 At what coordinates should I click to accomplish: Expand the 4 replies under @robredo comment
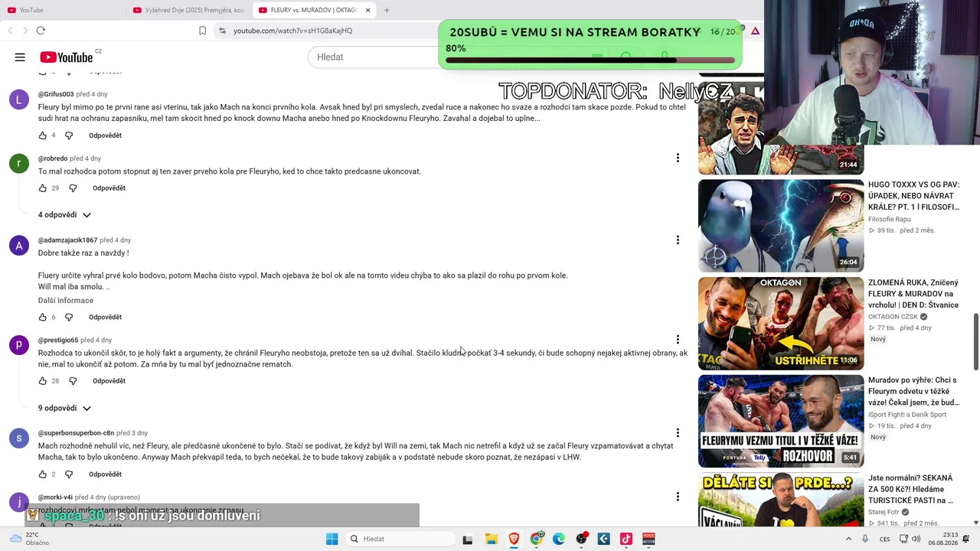64,215
